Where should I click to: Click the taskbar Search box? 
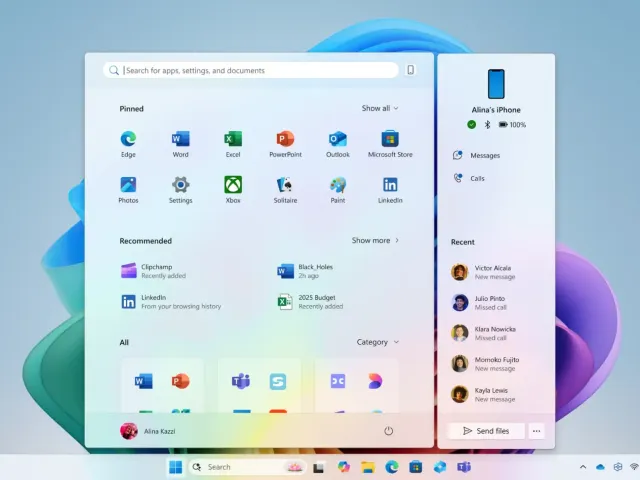click(247, 467)
